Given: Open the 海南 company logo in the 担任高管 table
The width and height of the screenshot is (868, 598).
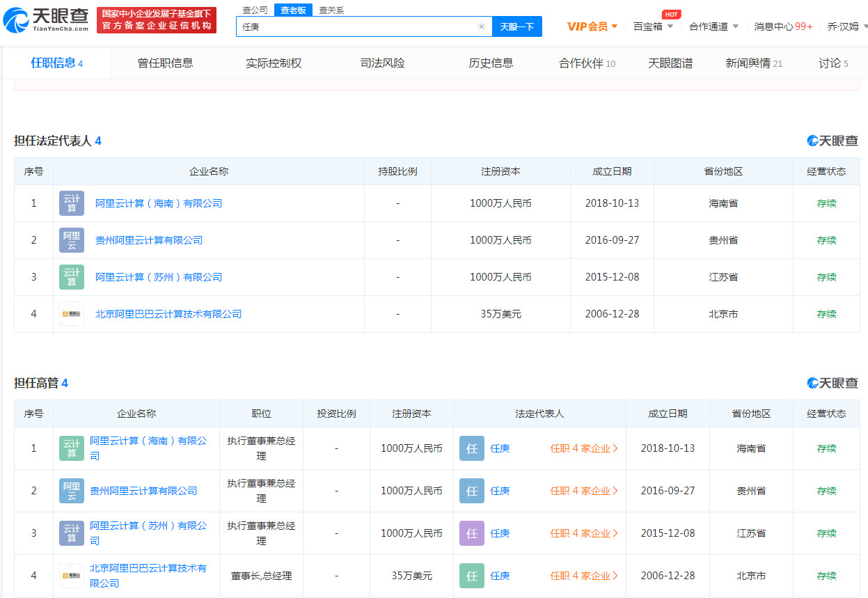Looking at the screenshot, I should (x=72, y=448).
